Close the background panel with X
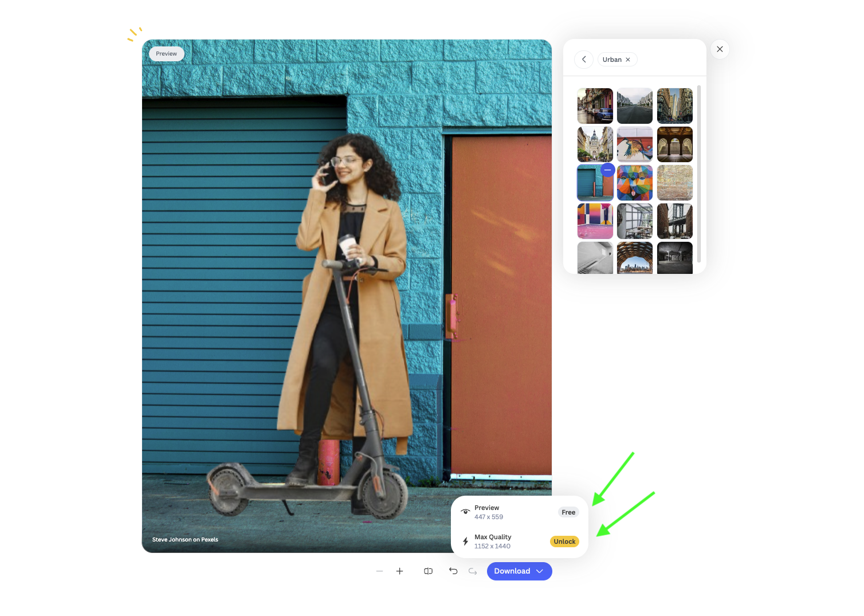Screen dimensions: 864x616 click(720, 49)
